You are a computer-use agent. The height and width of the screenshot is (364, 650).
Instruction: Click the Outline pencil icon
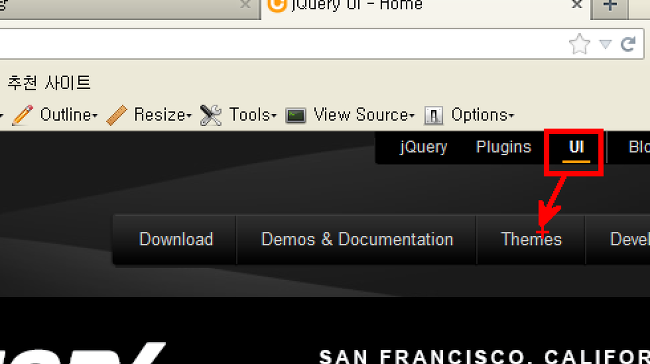coord(23,115)
